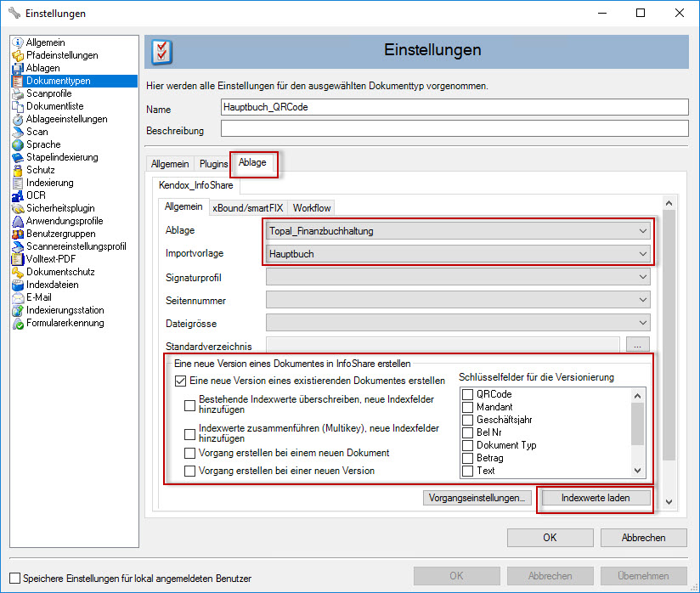
Task: Open the Sprache globe icon
Action: [18, 144]
